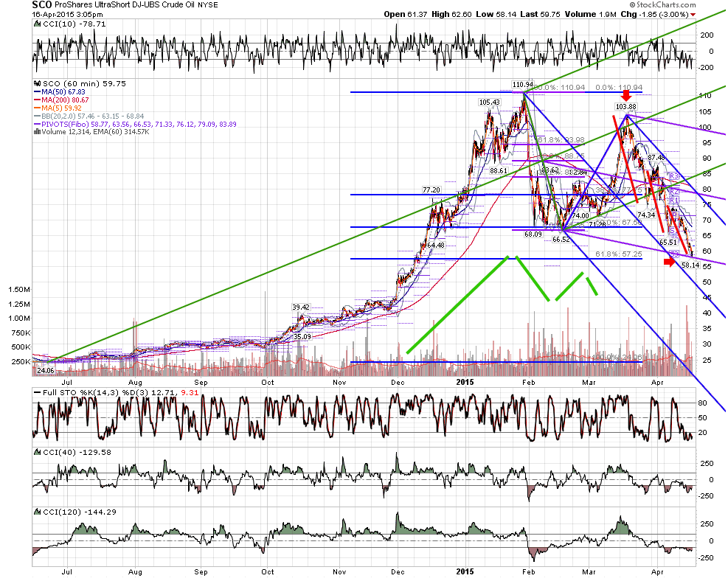
Task: Click the area icon beside CCI(40)
Action: coord(37,453)
